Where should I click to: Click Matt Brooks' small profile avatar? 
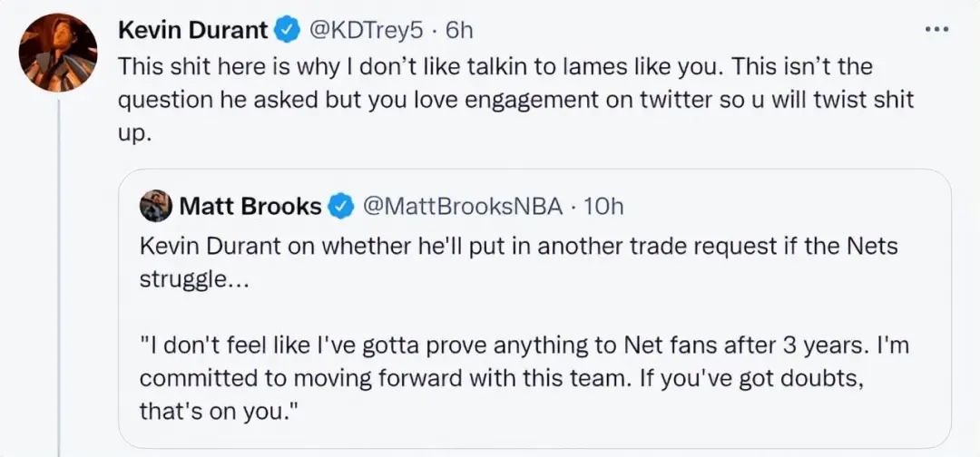tap(155, 207)
